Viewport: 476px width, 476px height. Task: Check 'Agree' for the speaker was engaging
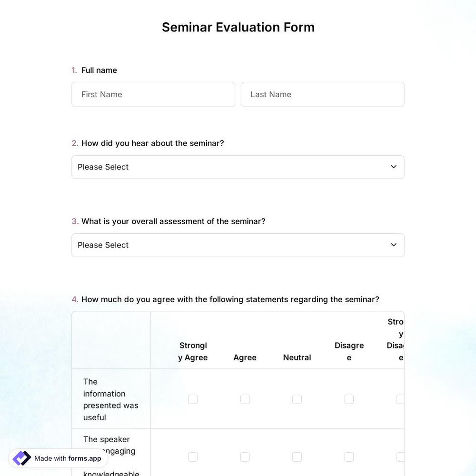click(245, 456)
